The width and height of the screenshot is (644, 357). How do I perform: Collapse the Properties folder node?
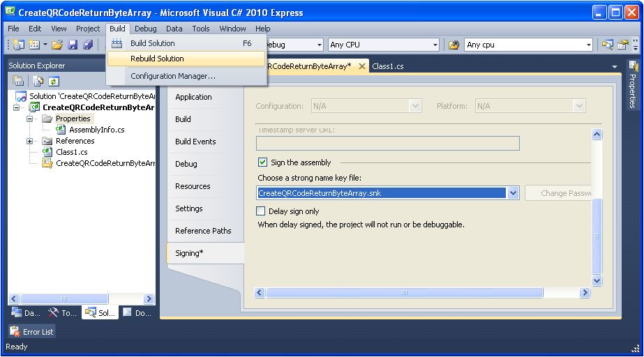[x=29, y=119]
